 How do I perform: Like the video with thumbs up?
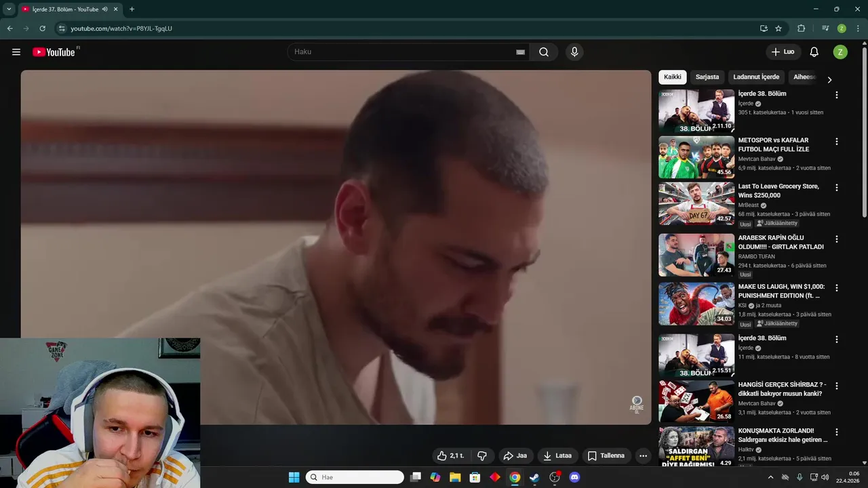(451, 455)
